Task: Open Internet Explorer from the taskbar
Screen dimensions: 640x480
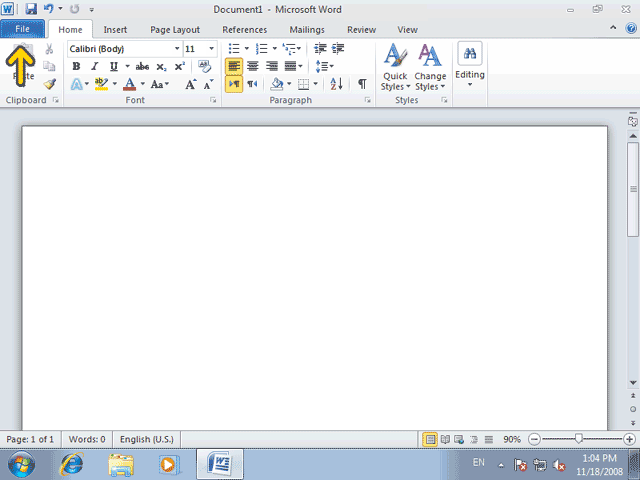Action: [72, 464]
